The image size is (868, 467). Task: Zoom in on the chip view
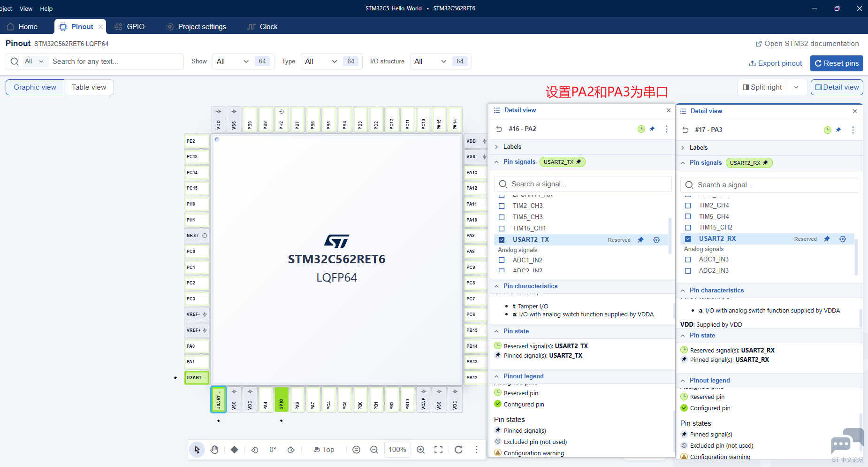coord(421,450)
